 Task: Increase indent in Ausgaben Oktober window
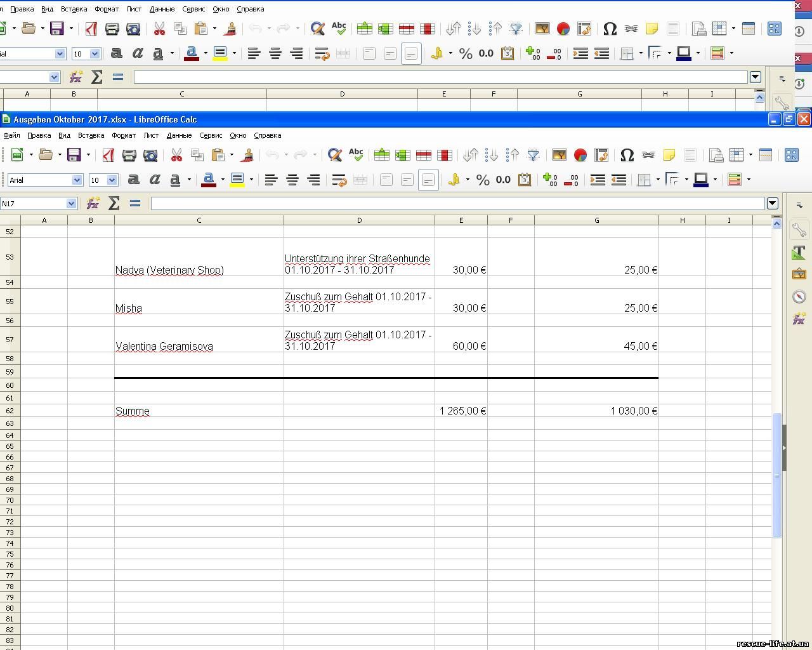[598, 180]
